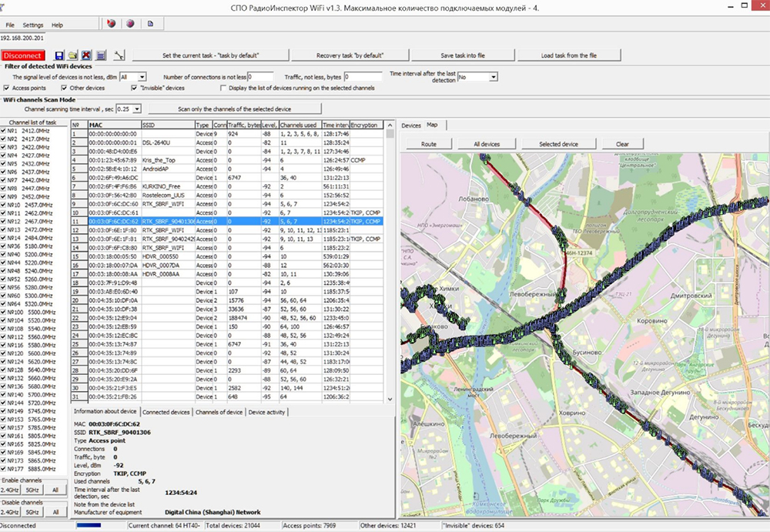Click the red X delete icon
Viewport: 770px width, 532px height.
coord(86,55)
